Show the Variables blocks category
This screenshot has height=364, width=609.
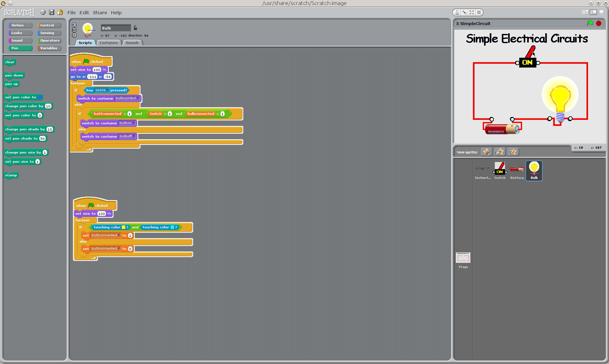coord(49,48)
